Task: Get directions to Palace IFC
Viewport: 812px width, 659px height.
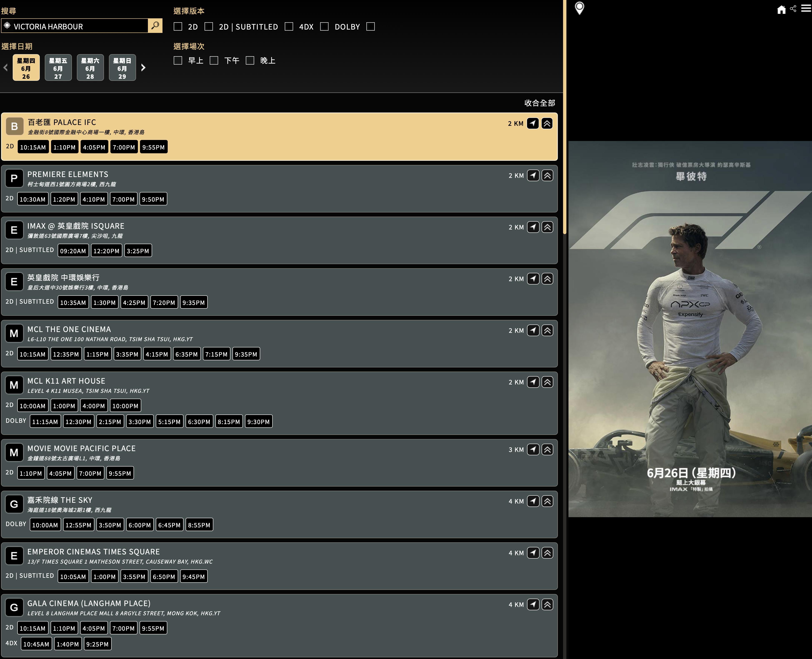Action: tap(533, 123)
